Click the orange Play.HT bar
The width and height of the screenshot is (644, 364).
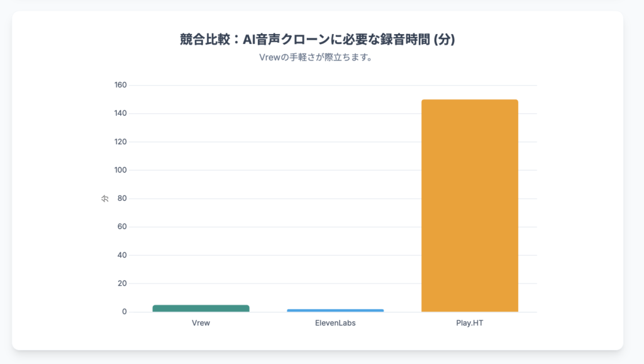(x=469, y=206)
